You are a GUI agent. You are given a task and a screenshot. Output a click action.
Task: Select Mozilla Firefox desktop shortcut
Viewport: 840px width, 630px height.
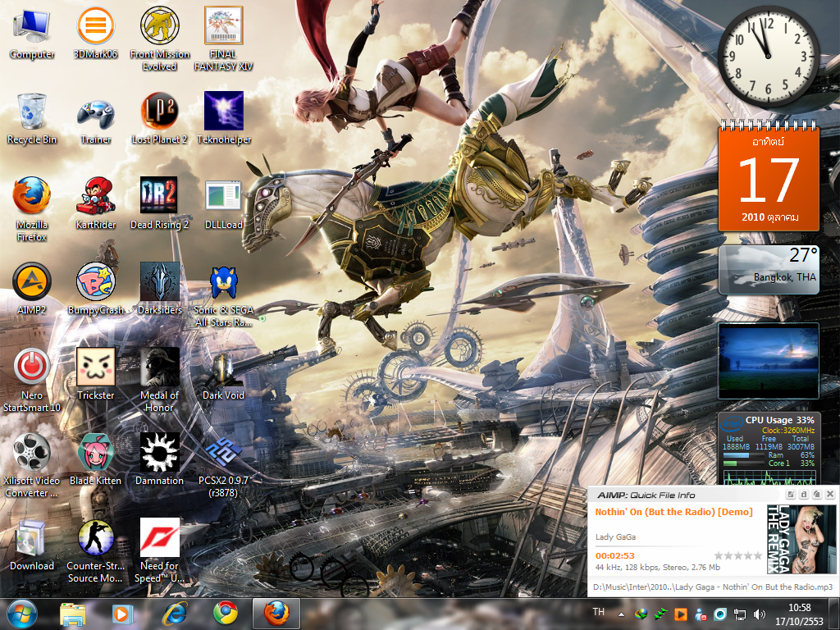[x=32, y=209]
